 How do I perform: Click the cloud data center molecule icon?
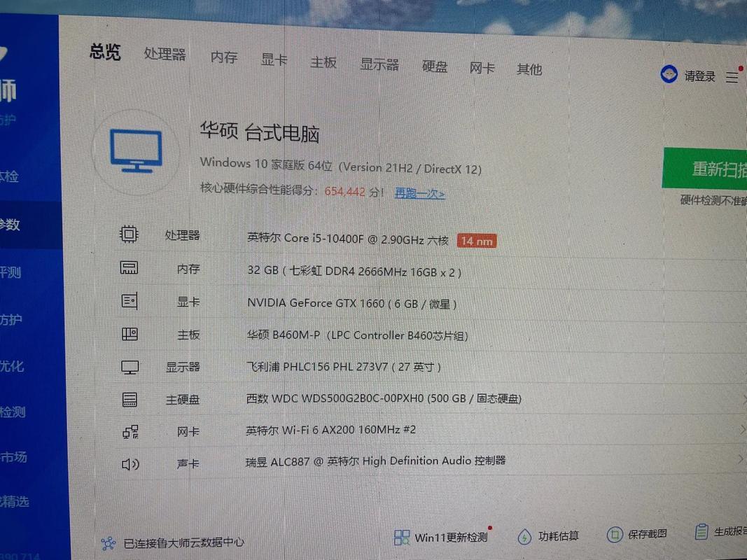click(x=108, y=543)
